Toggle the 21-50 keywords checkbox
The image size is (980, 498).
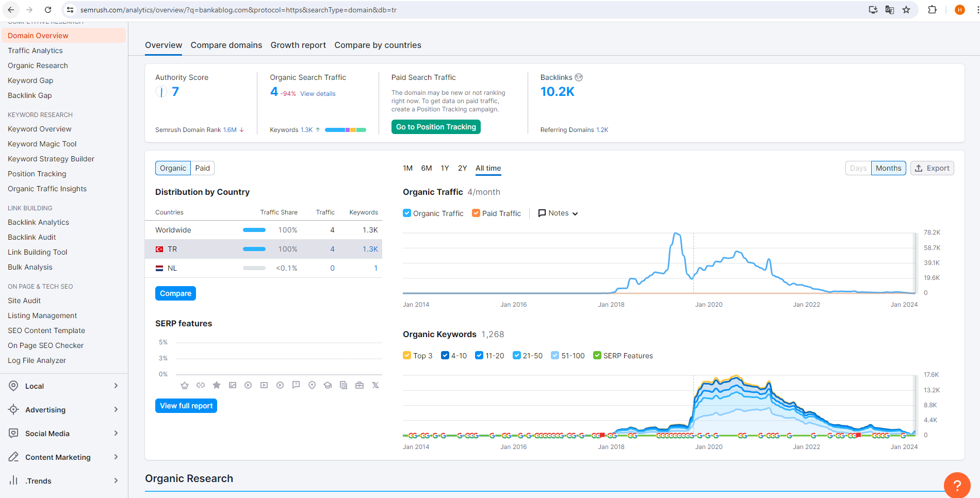[x=517, y=355]
